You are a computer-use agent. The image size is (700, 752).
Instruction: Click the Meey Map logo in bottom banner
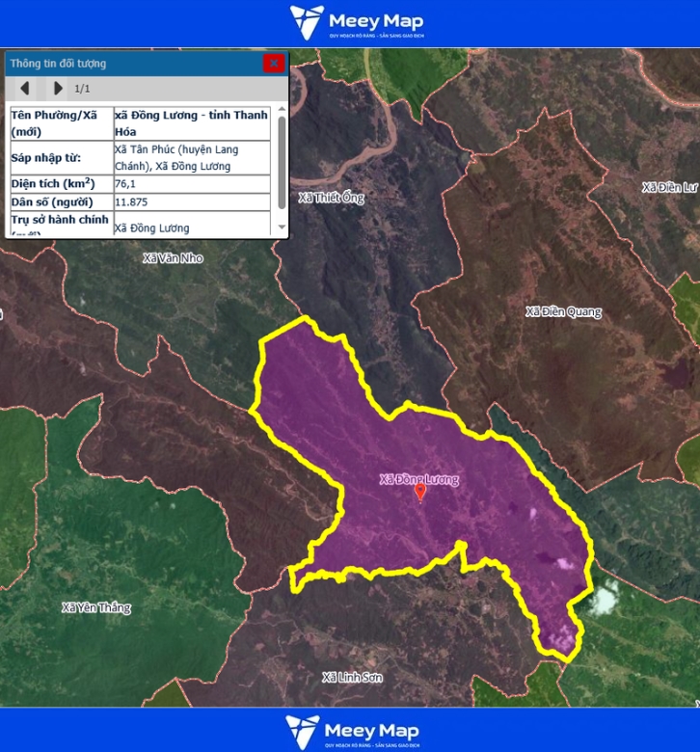pos(350,730)
